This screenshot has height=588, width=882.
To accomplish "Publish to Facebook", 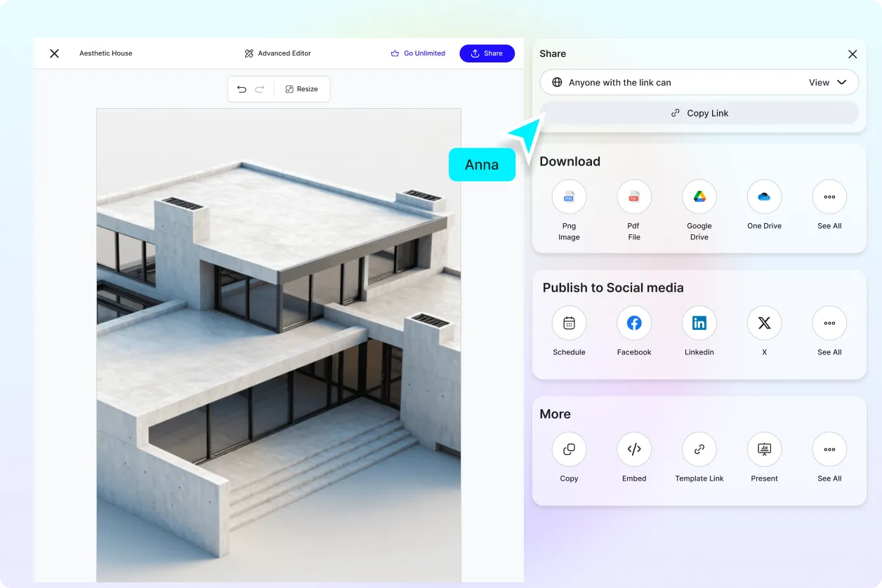I will [633, 323].
